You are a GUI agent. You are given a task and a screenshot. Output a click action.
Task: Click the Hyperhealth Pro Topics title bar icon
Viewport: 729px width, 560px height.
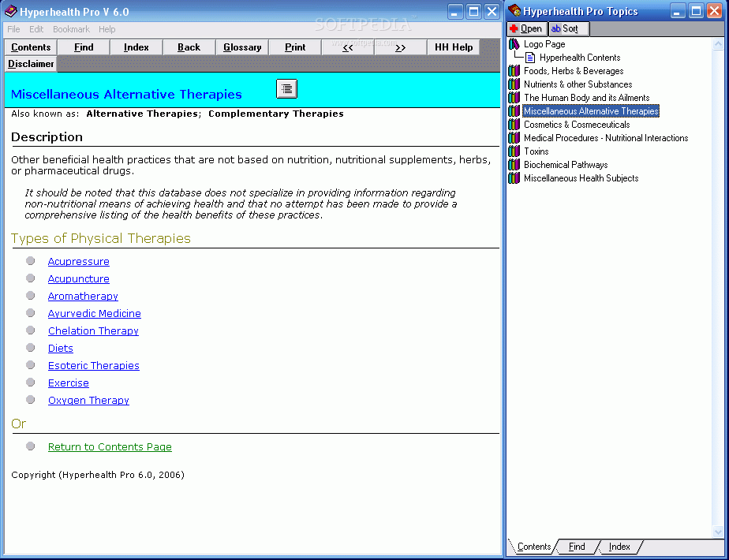point(514,11)
